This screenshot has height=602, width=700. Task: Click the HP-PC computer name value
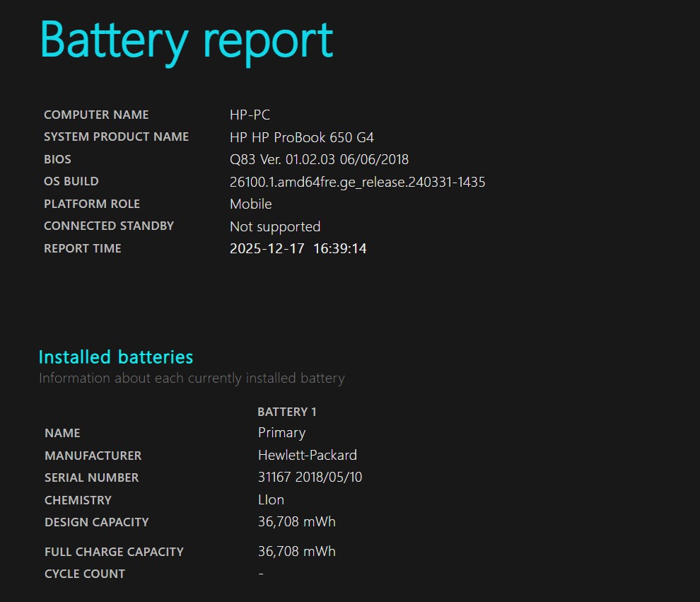(250, 115)
